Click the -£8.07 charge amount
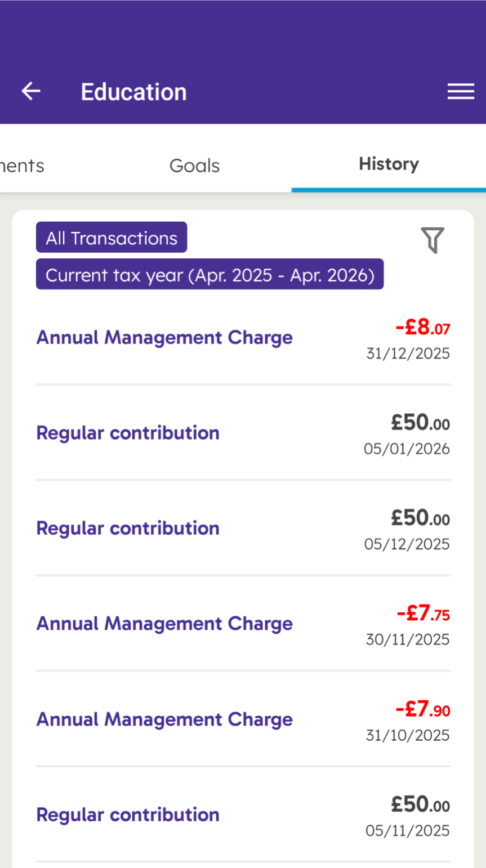The image size is (486, 868). tap(422, 327)
